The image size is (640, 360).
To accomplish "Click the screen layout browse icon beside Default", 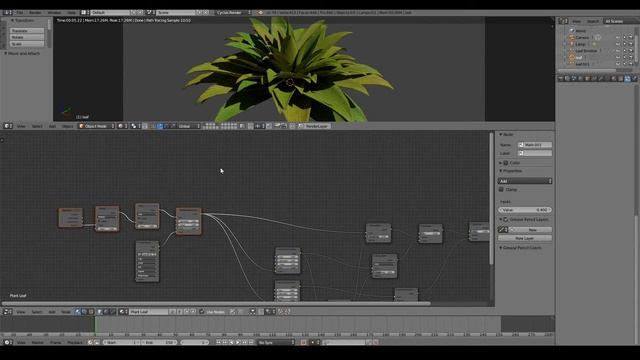I will (x=84, y=13).
